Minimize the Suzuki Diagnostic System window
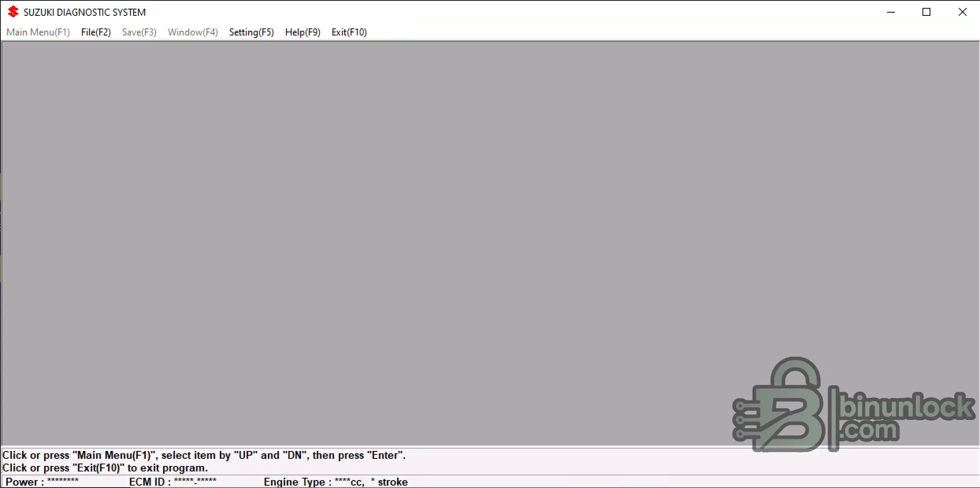980x488 pixels. click(891, 12)
